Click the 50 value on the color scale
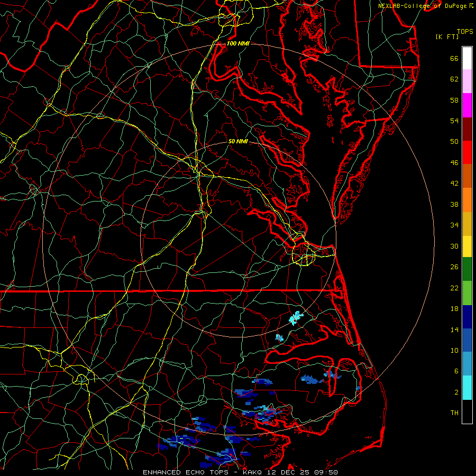The image size is (476, 476). [454, 141]
